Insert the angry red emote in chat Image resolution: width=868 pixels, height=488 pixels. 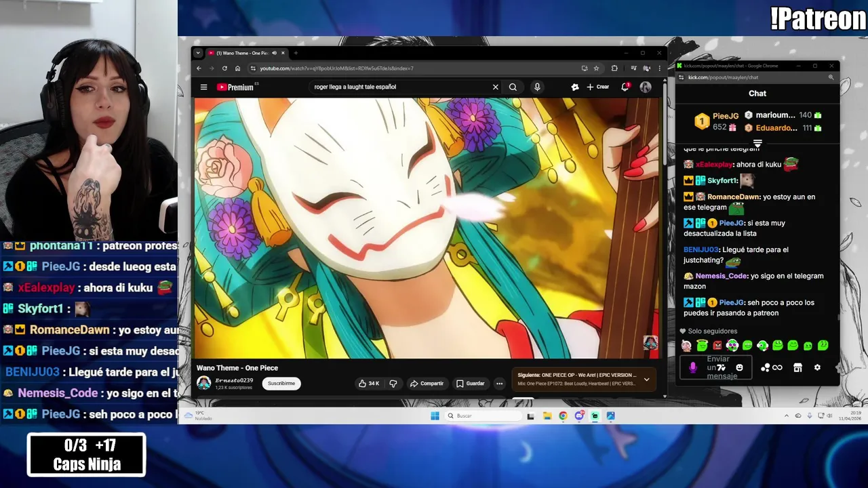(717, 346)
